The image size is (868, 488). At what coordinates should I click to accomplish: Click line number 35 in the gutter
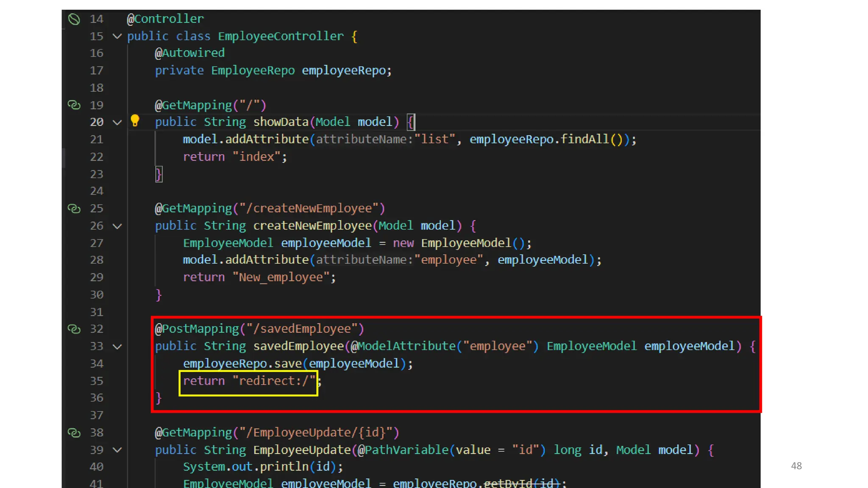coord(97,381)
